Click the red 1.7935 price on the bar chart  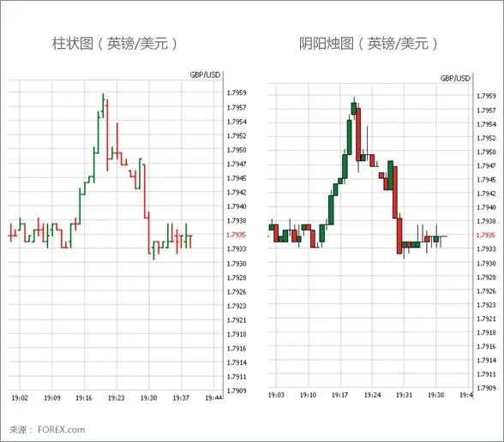[x=237, y=235]
